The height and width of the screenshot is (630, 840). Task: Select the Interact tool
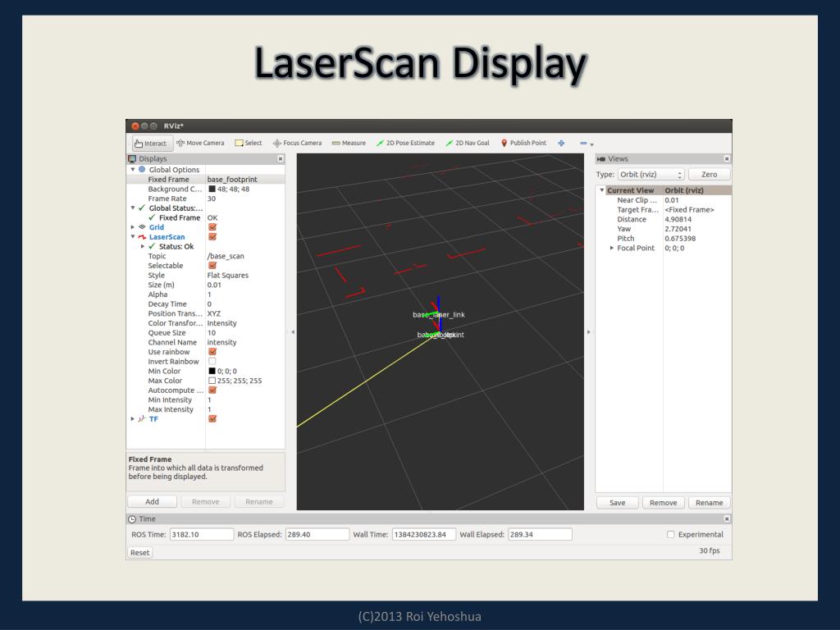153,143
